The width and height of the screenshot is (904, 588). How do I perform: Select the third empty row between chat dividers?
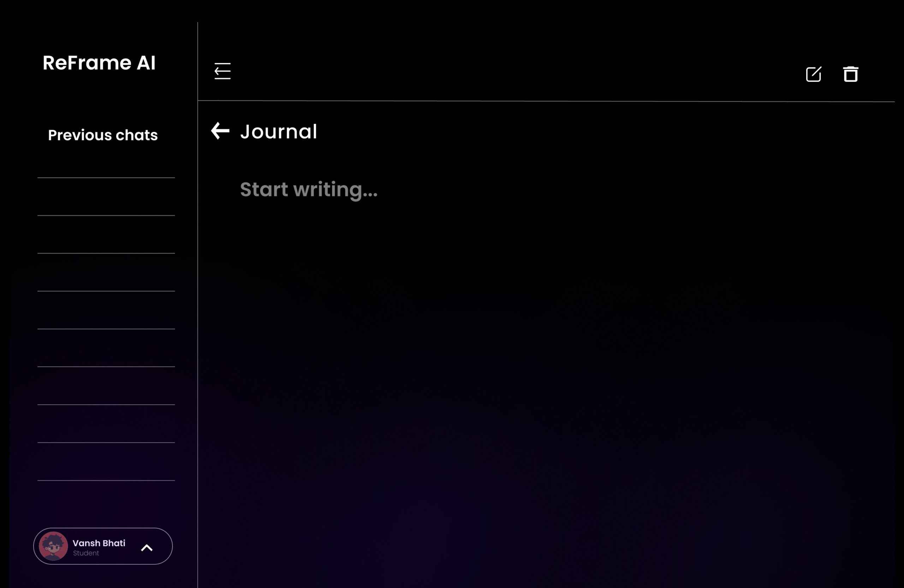point(106,272)
